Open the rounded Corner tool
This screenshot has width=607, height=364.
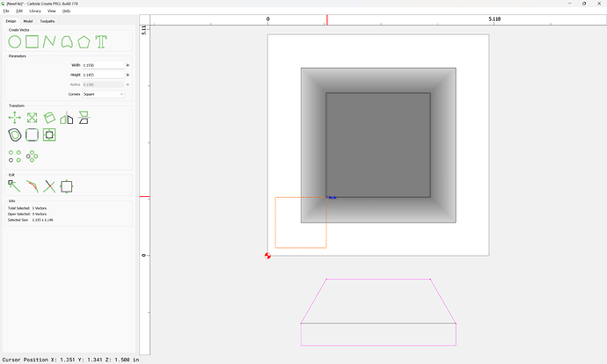click(33, 135)
